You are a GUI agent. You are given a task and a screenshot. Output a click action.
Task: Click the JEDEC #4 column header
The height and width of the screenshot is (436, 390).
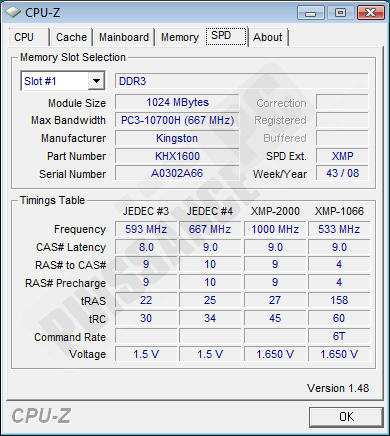(210, 211)
